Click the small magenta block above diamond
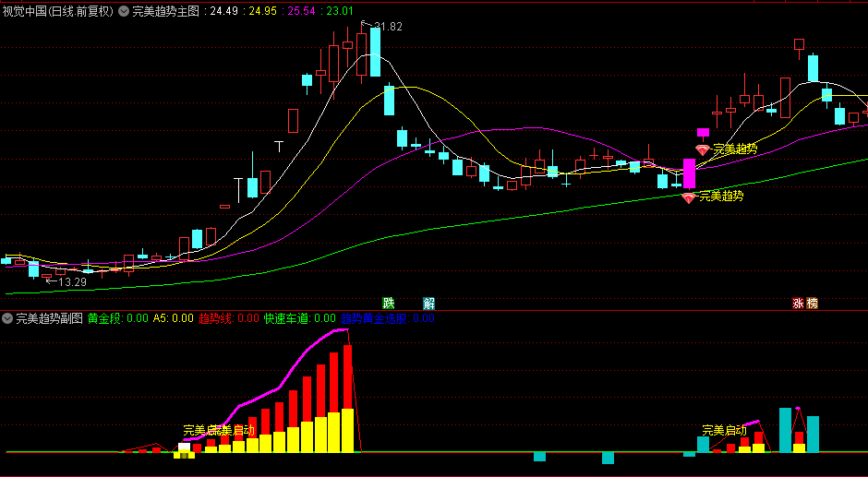The width and height of the screenshot is (868, 477). point(703,133)
